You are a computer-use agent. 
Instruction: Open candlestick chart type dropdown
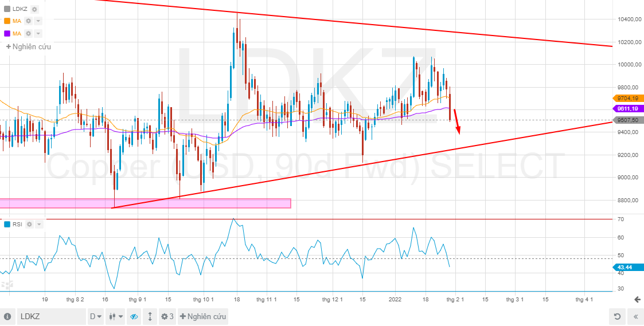coord(116,317)
